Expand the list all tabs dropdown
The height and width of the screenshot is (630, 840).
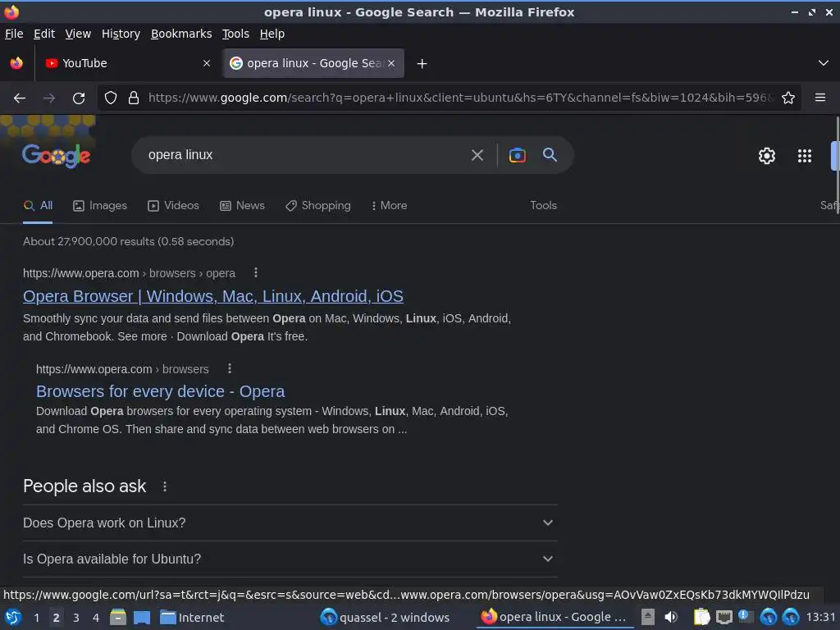click(x=824, y=63)
